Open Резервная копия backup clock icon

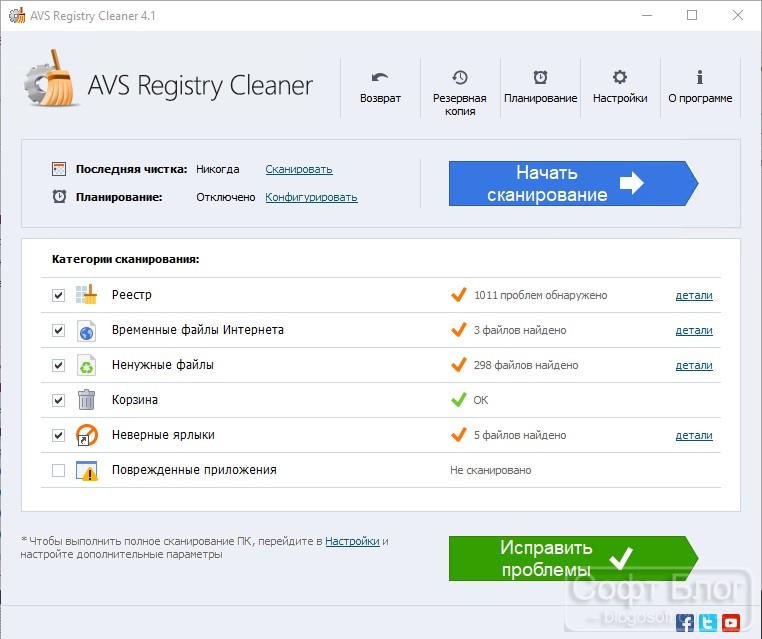pos(460,77)
